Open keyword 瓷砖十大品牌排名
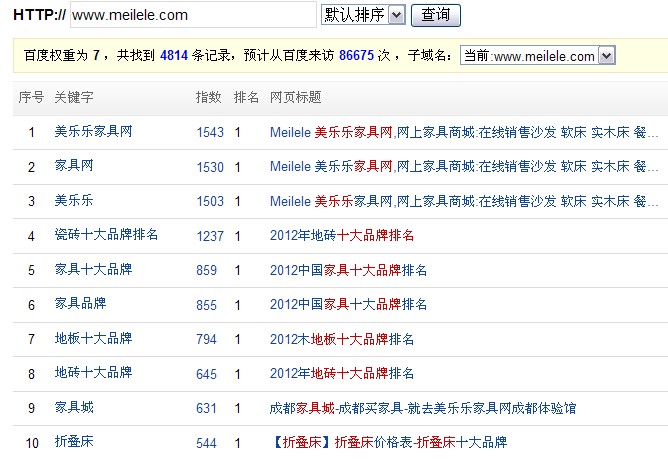Screen dimensions: 668x459 tap(106, 235)
